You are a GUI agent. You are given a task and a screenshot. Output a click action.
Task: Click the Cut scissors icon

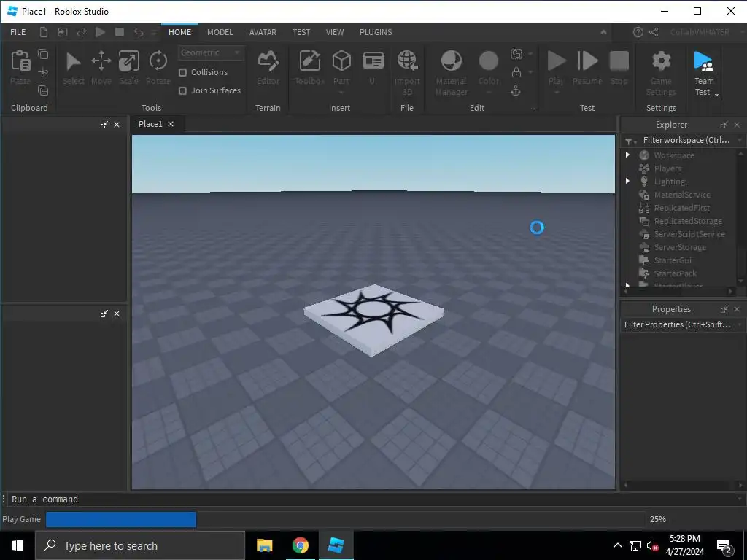[43, 72]
